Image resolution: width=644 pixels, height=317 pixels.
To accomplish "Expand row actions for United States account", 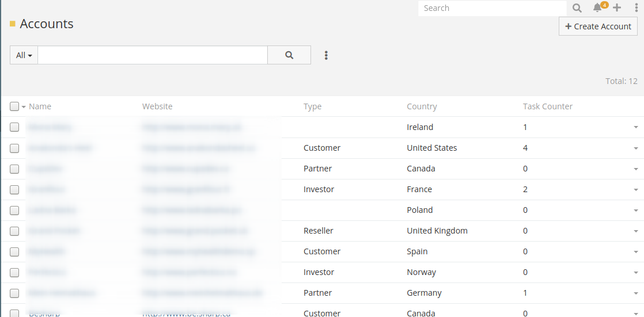I will [x=635, y=148].
